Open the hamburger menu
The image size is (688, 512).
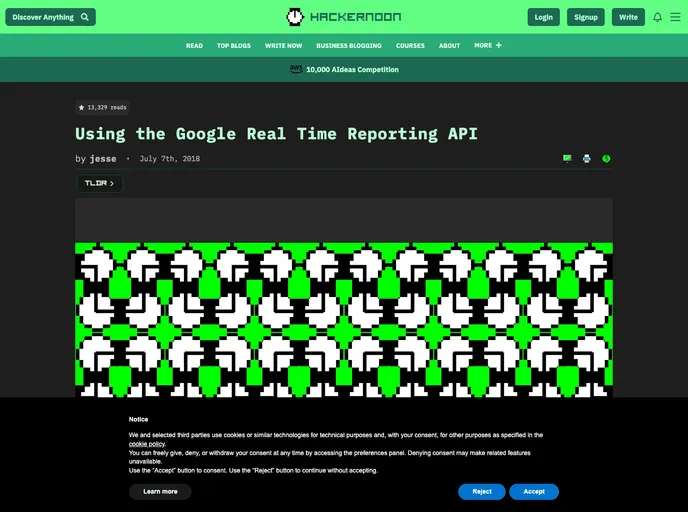[674, 17]
